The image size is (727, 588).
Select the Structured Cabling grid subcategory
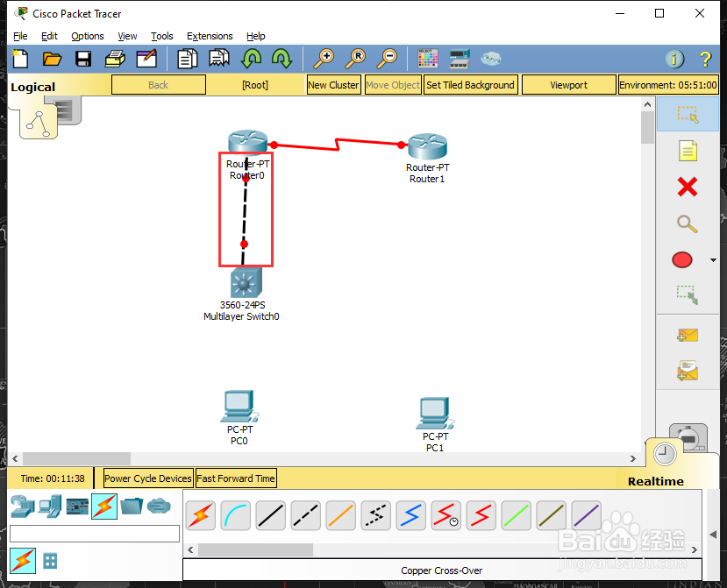(50, 561)
